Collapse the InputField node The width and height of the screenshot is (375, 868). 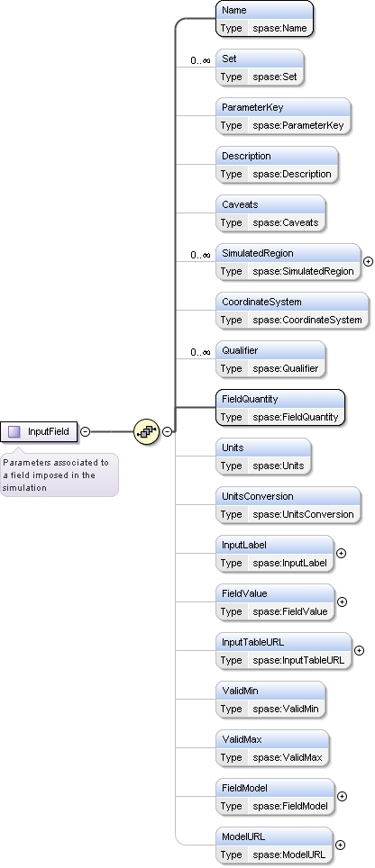tap(86, 431)
